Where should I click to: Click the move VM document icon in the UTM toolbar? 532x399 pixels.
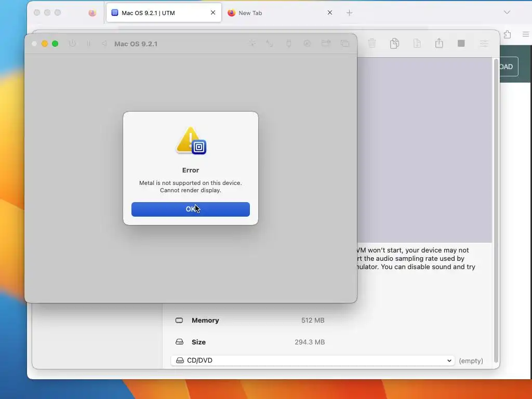(417, 43)
